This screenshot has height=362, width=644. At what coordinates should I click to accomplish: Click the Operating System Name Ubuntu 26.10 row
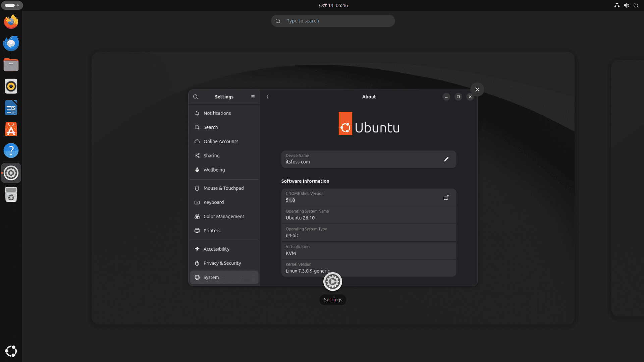(x=369, y=215)
